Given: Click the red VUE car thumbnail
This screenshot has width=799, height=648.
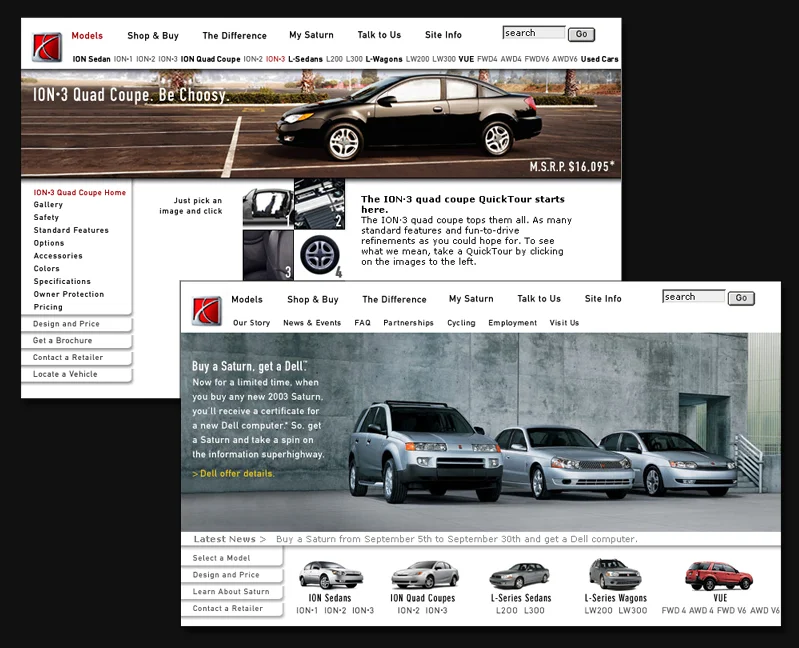Looking at the screenshot, I should 718,576.
